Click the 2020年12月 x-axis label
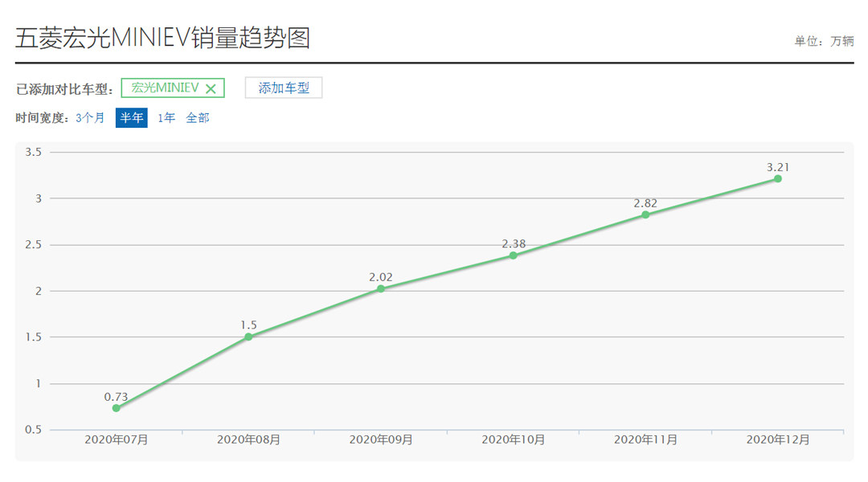Viewport: 868px width, 482px height. pyautogui.click(x=778, y=440)
